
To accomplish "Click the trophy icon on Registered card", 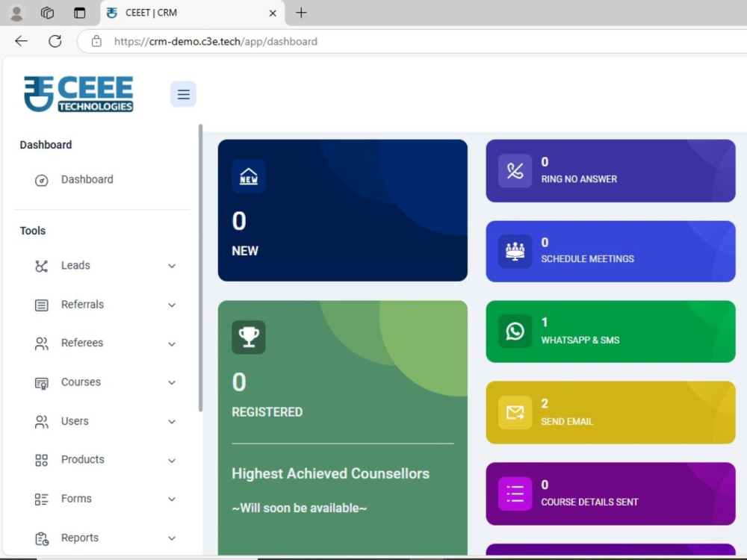I will pos(249,337).
